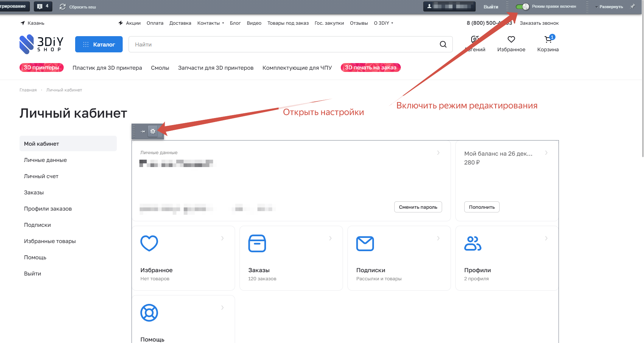Click the Главная breadcrumb link
This screenshot has width=644, height=343.
28,90
